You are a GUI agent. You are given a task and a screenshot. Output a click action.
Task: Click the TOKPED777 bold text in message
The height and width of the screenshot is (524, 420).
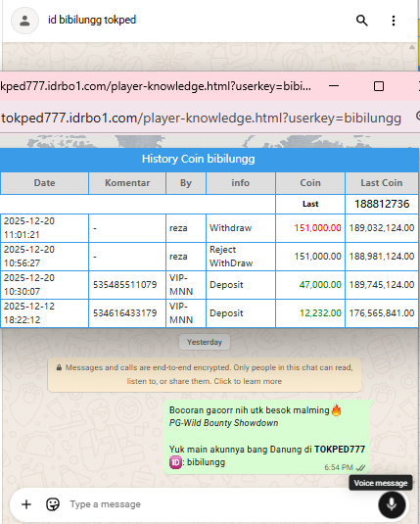[x=340, y=450]
